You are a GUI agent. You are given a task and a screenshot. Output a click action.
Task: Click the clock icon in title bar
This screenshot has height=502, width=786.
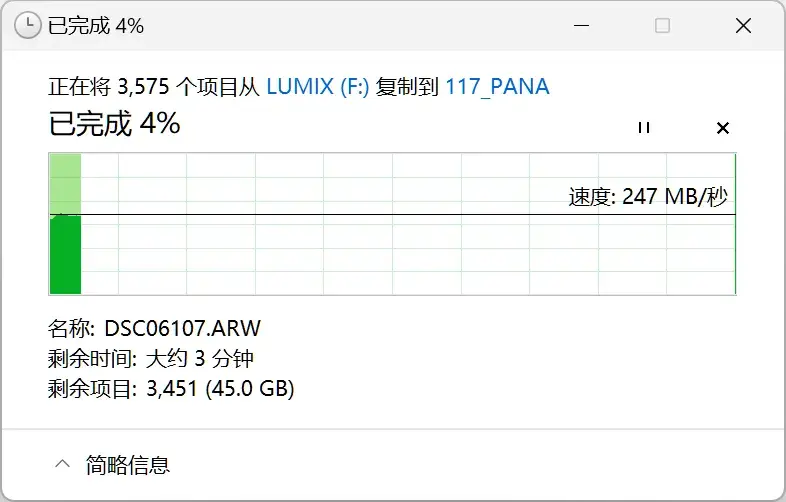click(x=27, y=26)
